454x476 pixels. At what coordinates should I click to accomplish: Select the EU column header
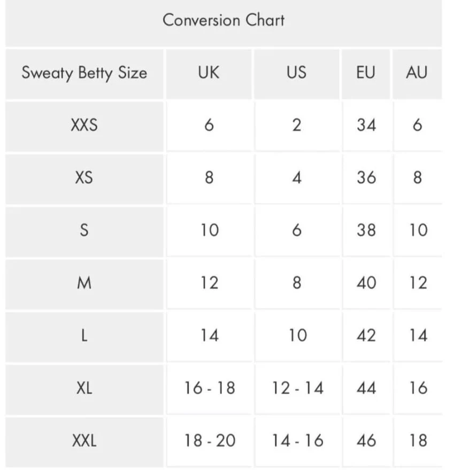[366, 73]
